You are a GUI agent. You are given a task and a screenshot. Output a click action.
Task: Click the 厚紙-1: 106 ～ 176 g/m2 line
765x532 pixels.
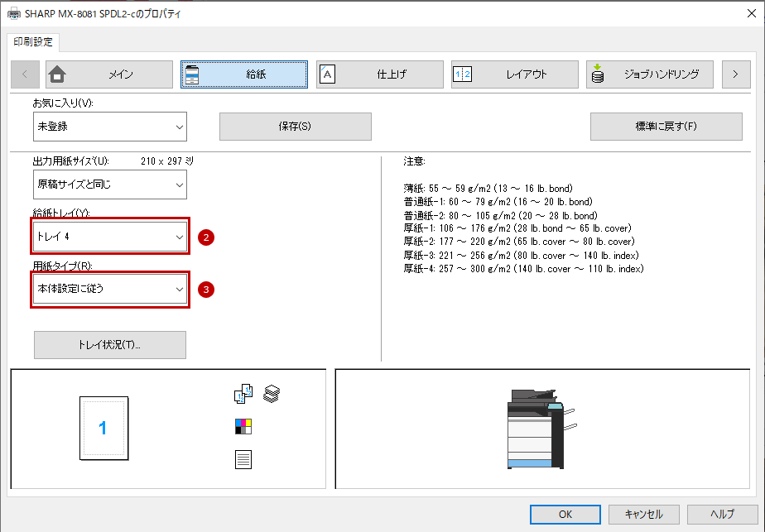click(517, 228)
